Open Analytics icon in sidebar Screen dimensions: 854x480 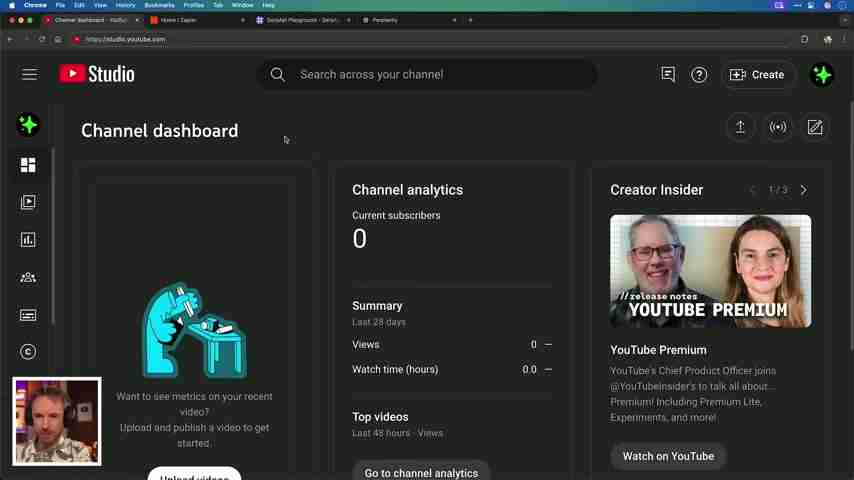(x=28, y=240)
